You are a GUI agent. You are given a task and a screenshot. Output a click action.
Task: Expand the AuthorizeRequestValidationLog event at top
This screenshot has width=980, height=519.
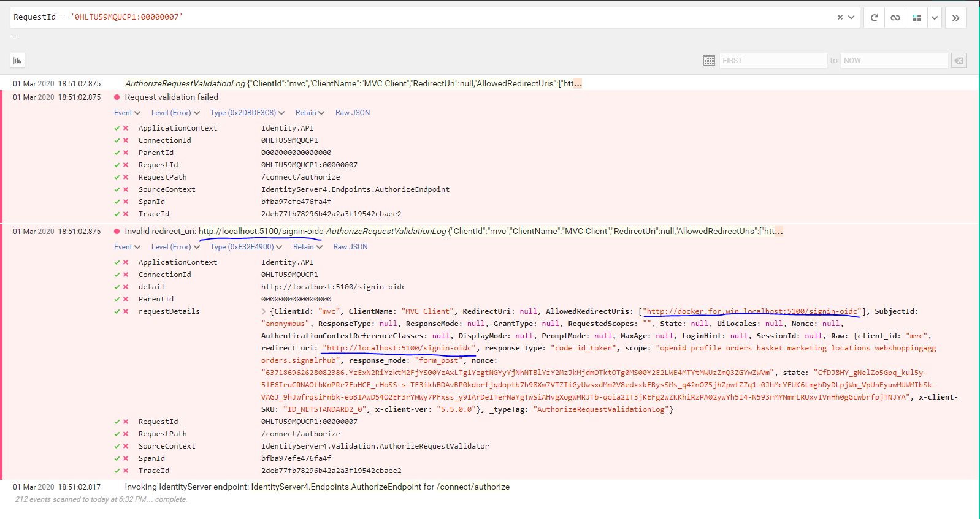pos(353,83)
